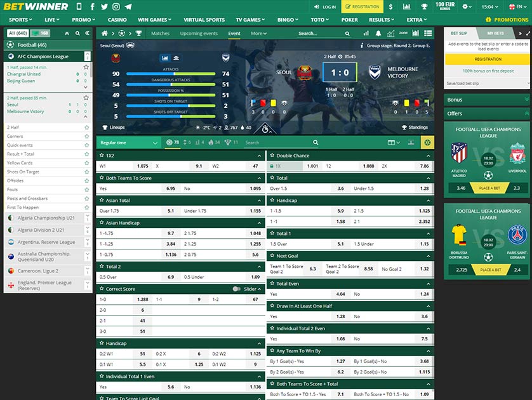Click the Standings link
Viewport: 532px width, 400px height.
tap(415, 127)
